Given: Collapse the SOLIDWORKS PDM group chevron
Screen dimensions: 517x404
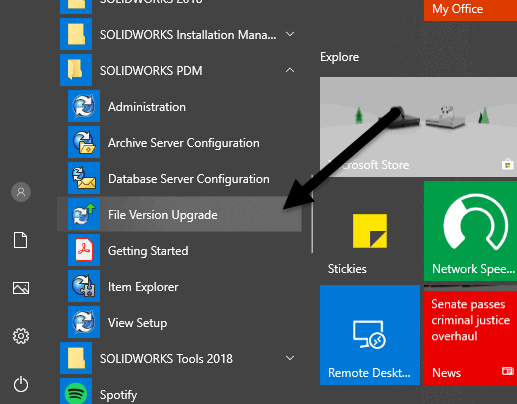Looking at the screenshot, I should 290,70.
